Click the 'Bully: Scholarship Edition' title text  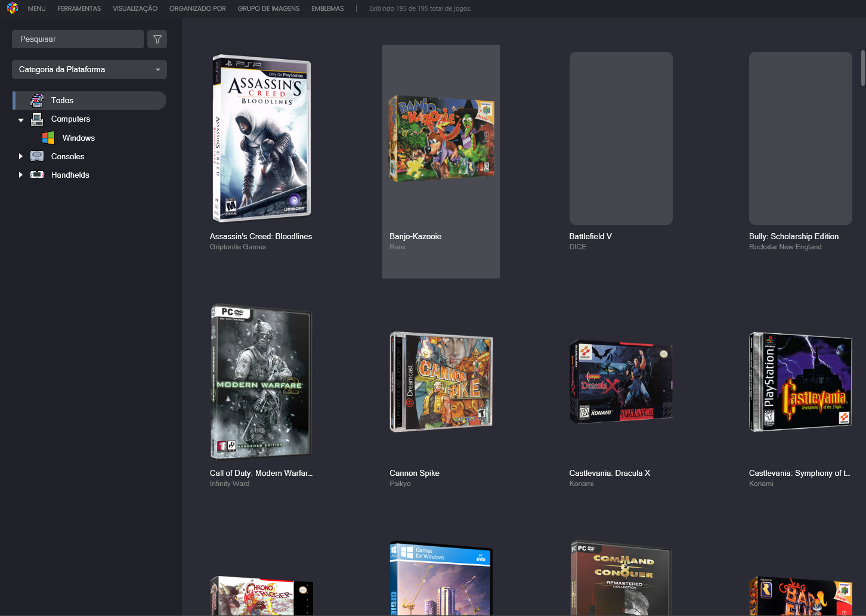click(x=794, y=236)
